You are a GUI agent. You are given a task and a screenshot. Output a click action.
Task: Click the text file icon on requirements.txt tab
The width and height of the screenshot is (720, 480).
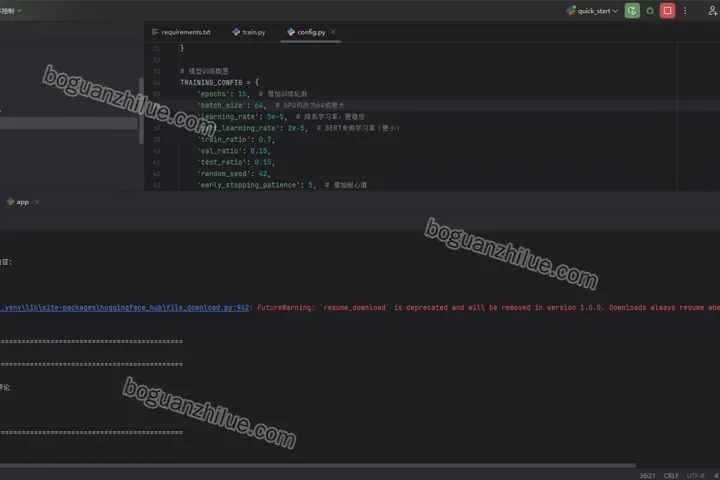pyautogui.click(x=155, y=32)
